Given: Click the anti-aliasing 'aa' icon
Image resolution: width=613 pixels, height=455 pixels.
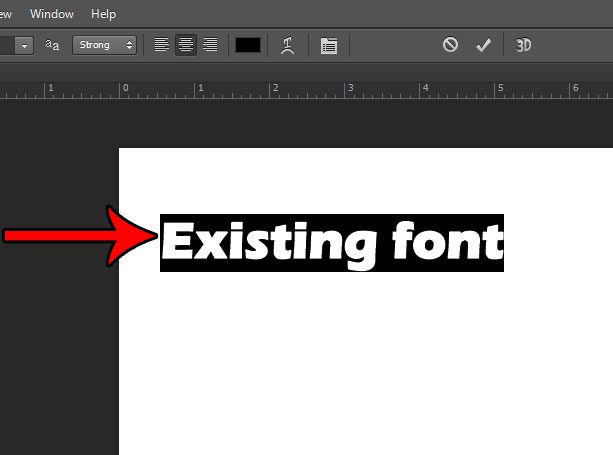Looking at the screenshot, I should click(53, 45).
